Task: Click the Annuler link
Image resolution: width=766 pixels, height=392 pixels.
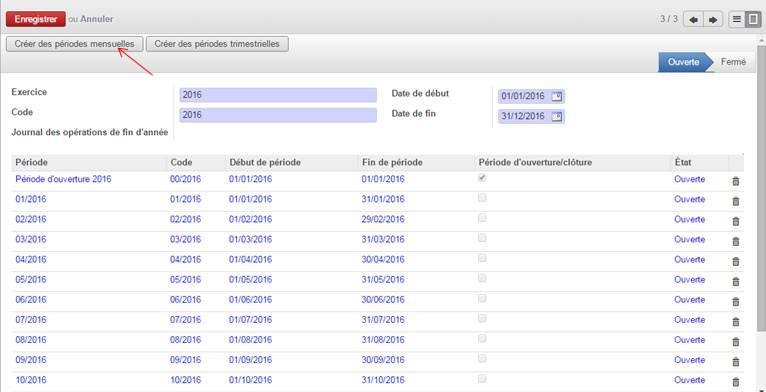Action: (x=97, y=20)
